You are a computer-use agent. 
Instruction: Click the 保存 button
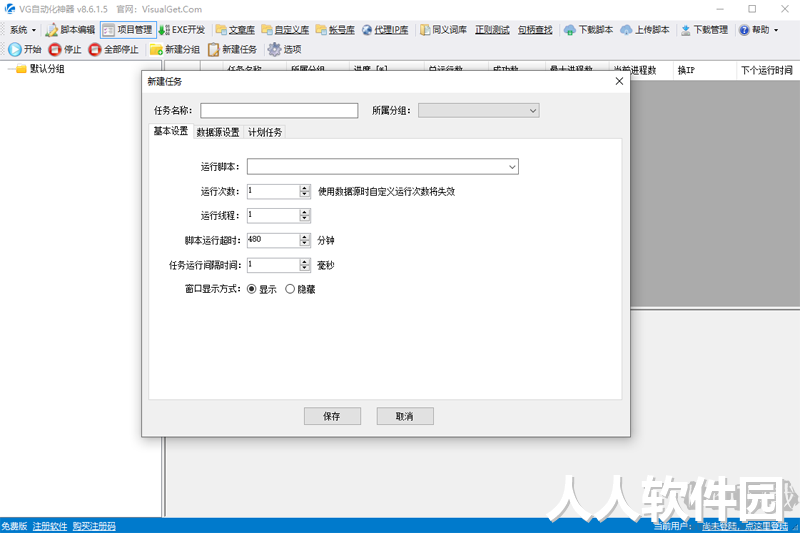tap(332, 416)
